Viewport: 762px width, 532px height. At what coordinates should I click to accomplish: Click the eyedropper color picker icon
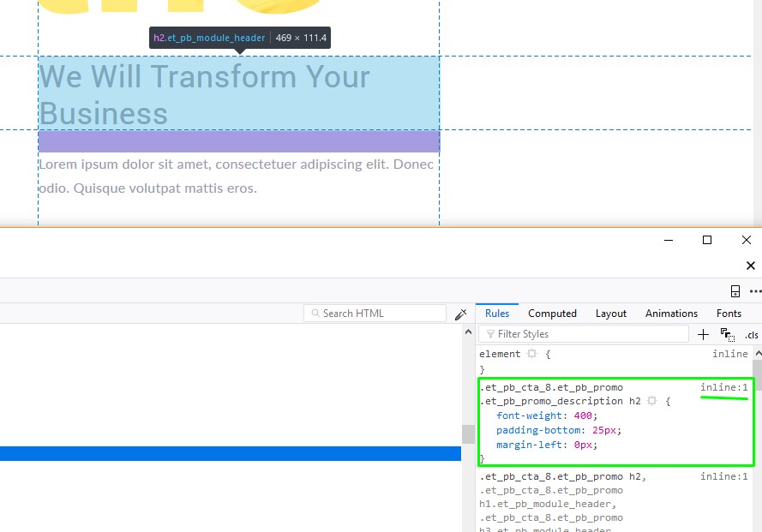(x=460, y=314)
